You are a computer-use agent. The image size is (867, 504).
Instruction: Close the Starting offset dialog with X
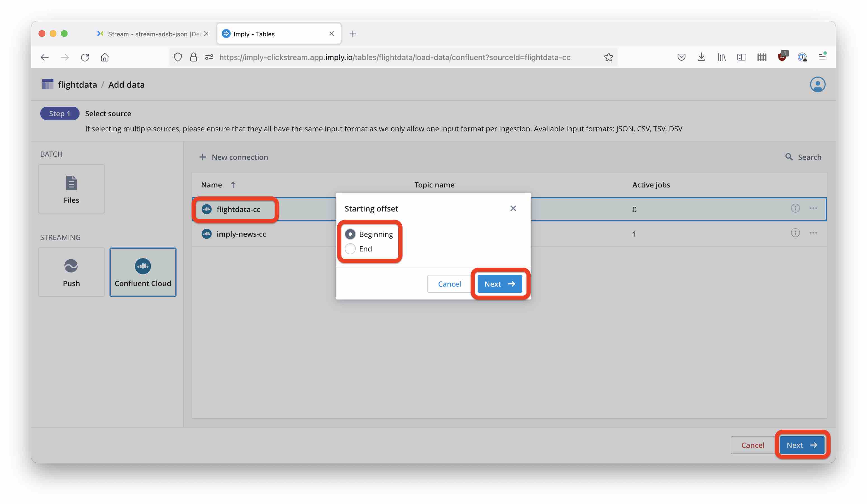click(x=513, y=208)
